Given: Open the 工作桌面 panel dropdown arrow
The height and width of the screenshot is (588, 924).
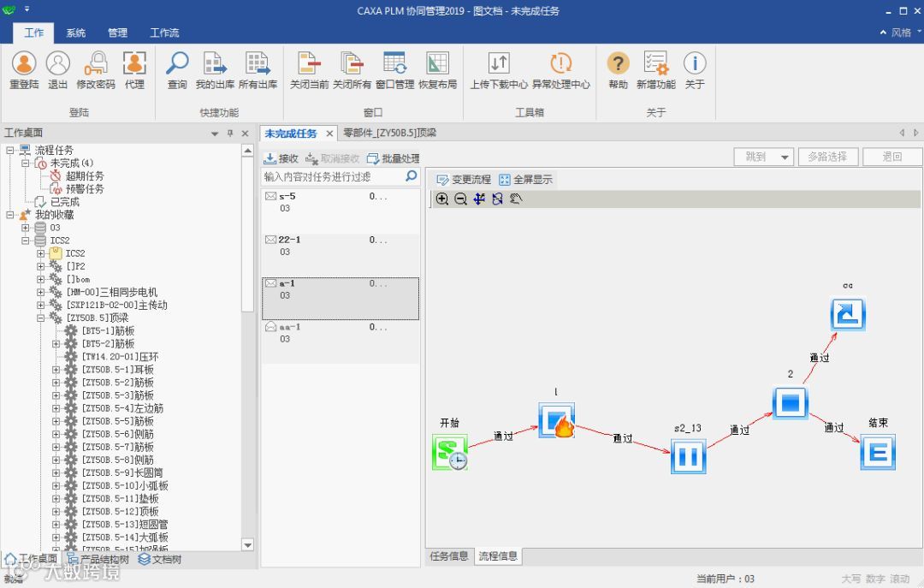Looking at the screenshot, I should point(215,134).
